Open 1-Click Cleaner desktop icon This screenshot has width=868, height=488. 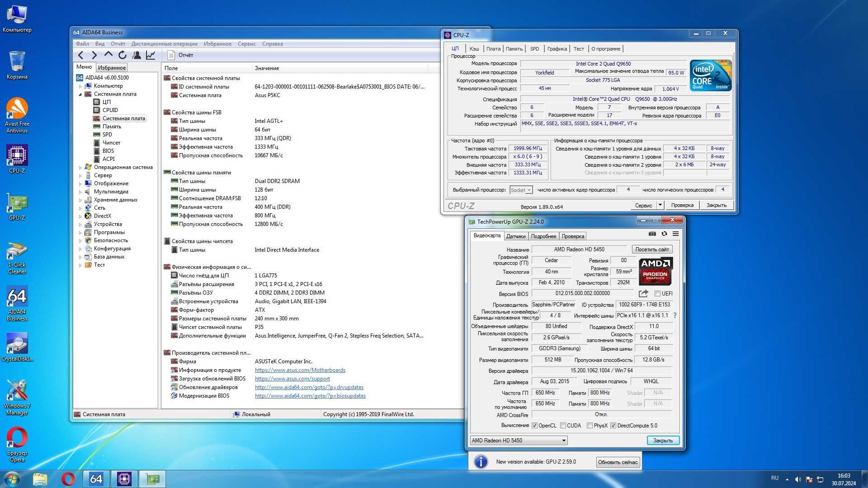(x=17, y=258)
